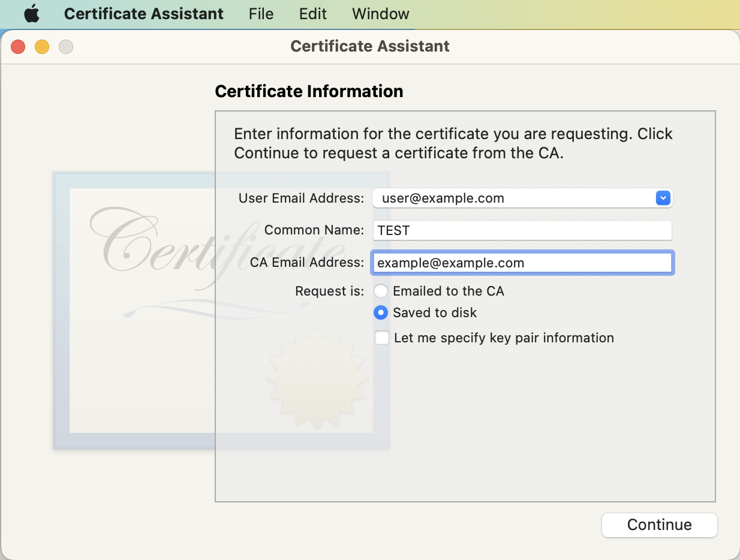Image resolution: width=740 pixels, height=560 pixels.
Task: Click the 'Request is:' label
Action: [x=330, y=291]
